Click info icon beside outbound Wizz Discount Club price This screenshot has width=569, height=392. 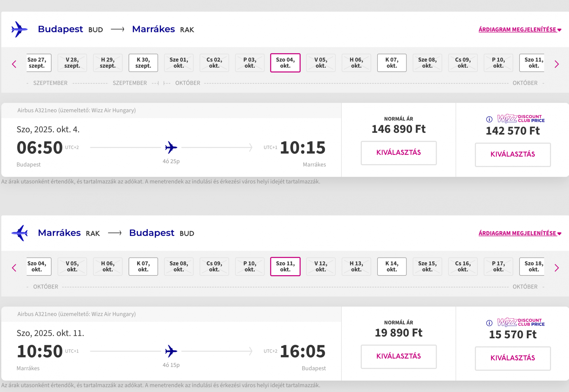[489, 119]
